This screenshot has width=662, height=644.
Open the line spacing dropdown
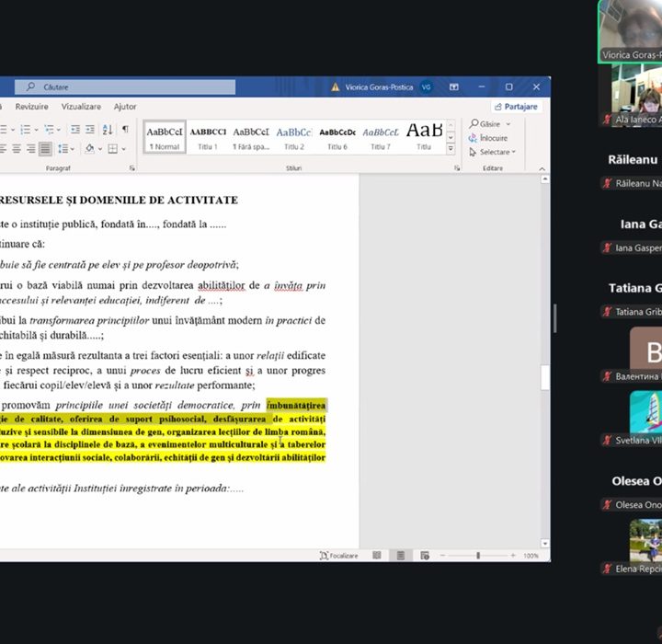click(64, 148)
